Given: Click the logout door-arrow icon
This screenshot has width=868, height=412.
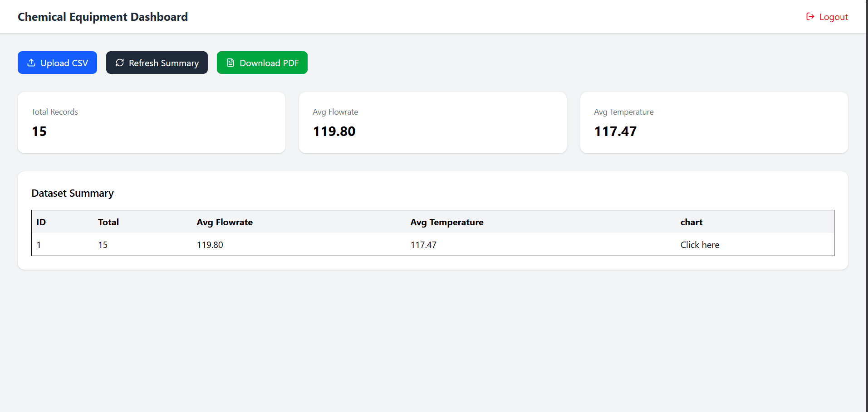Looking at the screenshot, I should click(810, 17).
